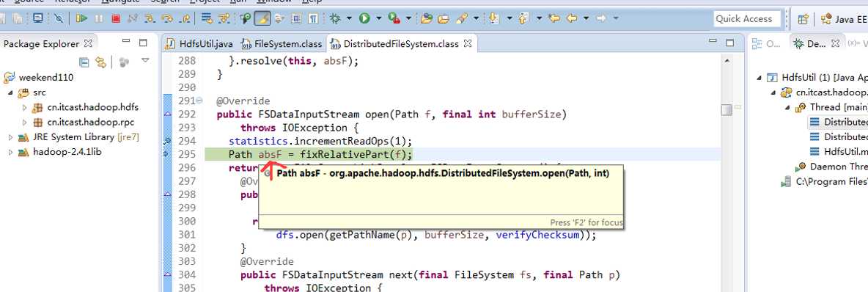The height and width of the screenshot is (292, 868).
Task: Toggle Block Selection Mode icon
Action: pos(296,18)
